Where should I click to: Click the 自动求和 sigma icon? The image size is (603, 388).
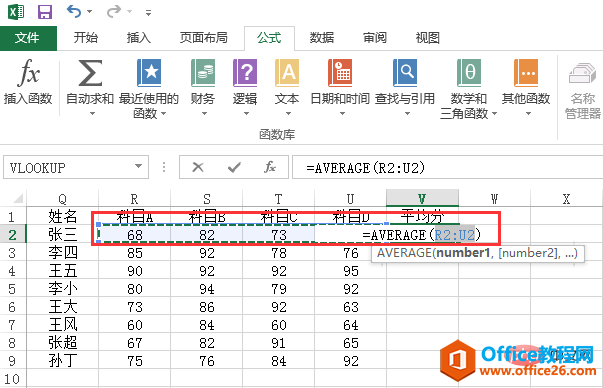pyautogui.click(x=90, y=73)
